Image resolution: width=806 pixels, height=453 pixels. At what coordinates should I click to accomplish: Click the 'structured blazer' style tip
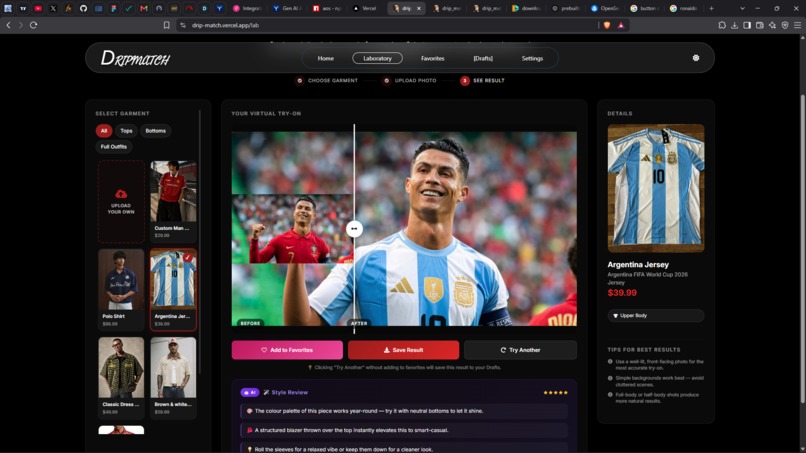[x=404, y=430]
